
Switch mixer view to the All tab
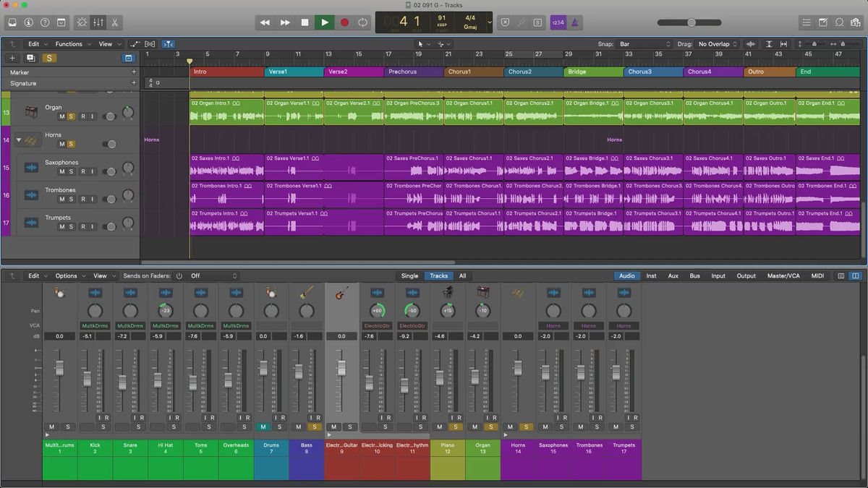click(462, 275)
